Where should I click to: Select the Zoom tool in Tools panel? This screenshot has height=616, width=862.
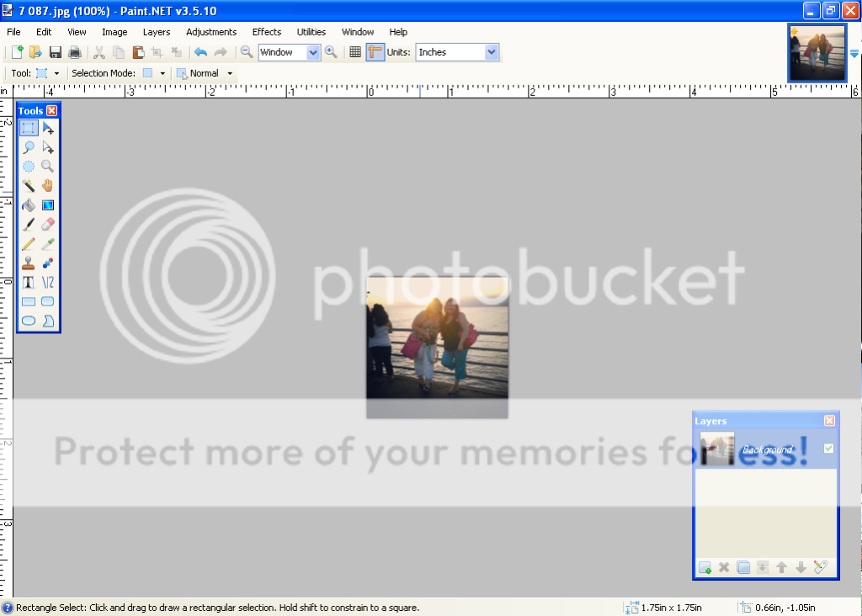point(48,167)
